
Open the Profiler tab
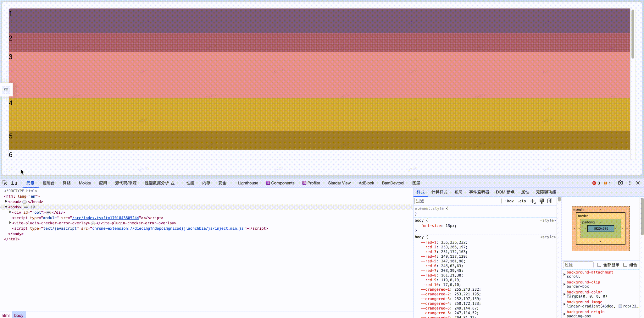tap(311, 183)
